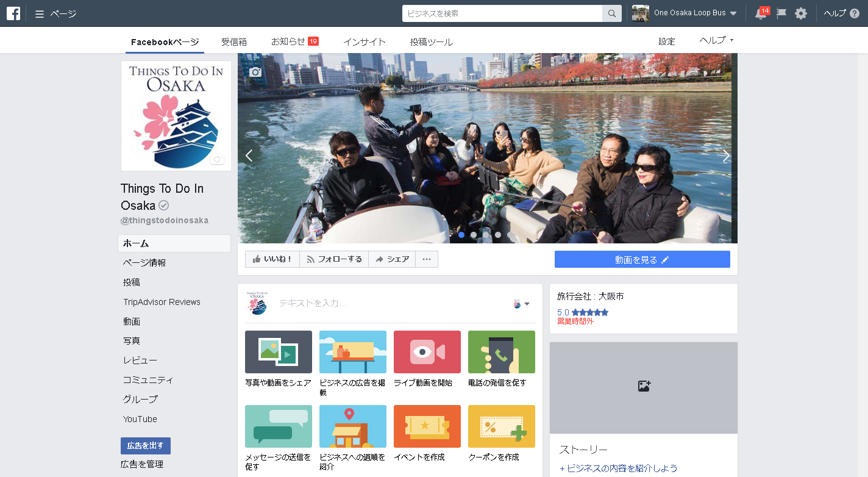868x477 pixels.
Task: Open the 受信箱 tab
Action: coord(234,42)
